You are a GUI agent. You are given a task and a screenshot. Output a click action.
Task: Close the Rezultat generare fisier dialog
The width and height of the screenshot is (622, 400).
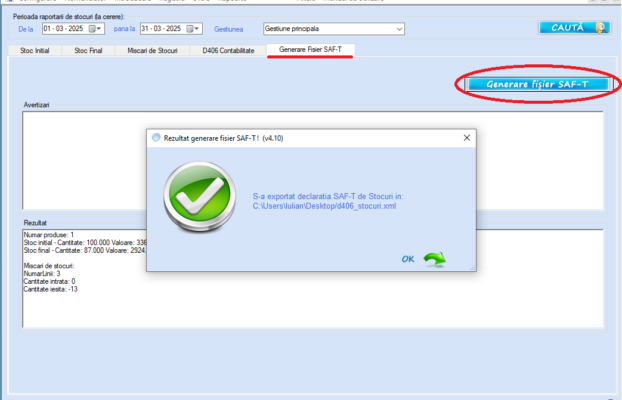pos(464,138)
